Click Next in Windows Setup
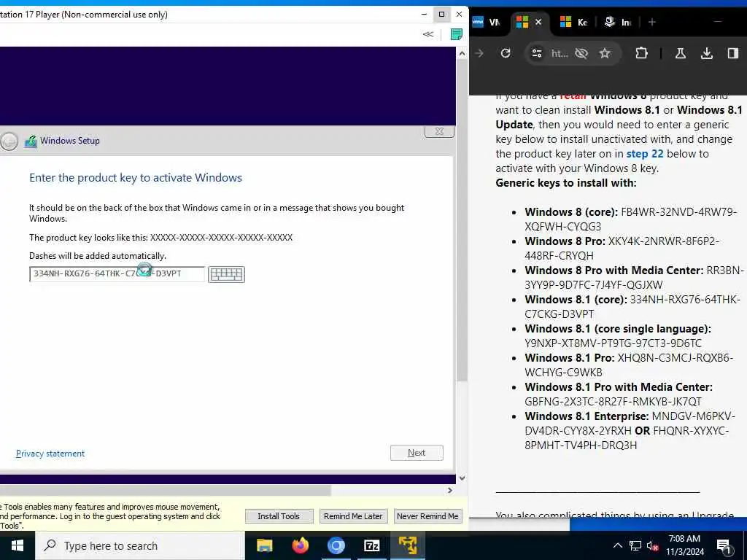This screenshot has height=560, width=747. tap(417, 453)
